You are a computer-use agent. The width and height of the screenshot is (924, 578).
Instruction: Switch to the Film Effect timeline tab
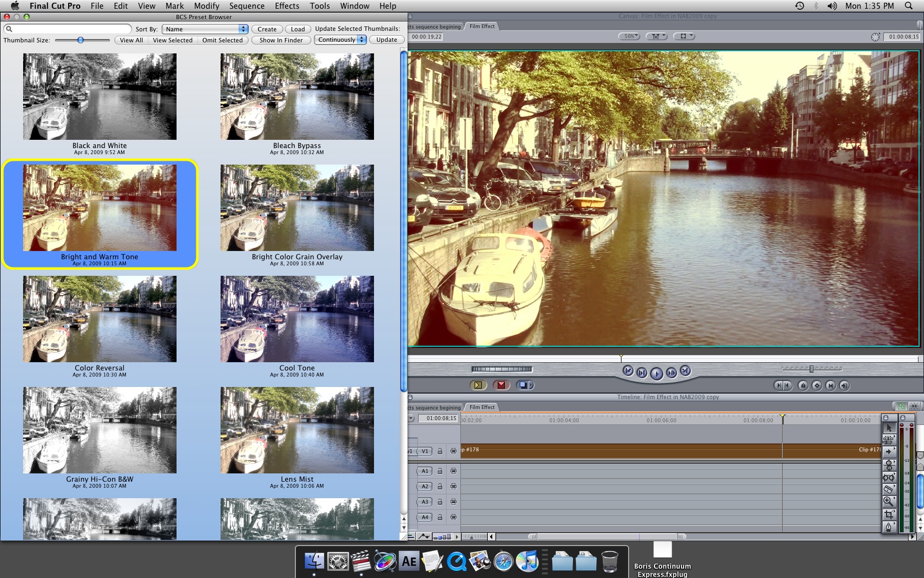482,407
